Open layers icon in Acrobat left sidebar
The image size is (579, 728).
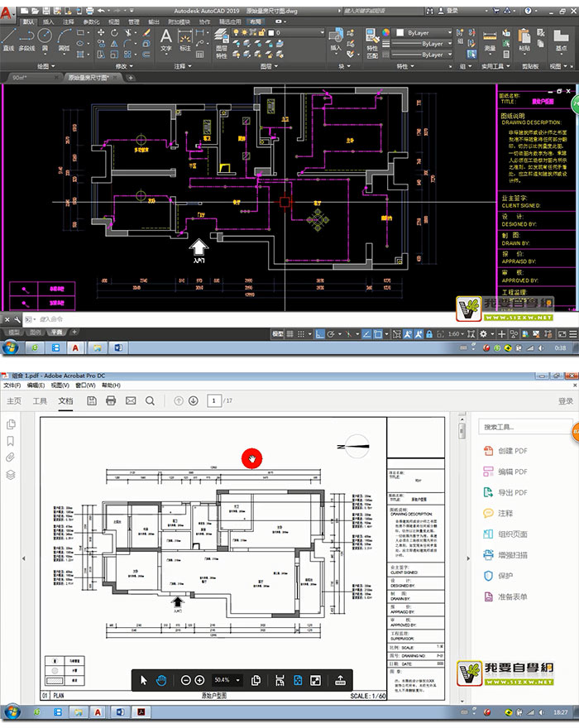(x=11, y=475)
